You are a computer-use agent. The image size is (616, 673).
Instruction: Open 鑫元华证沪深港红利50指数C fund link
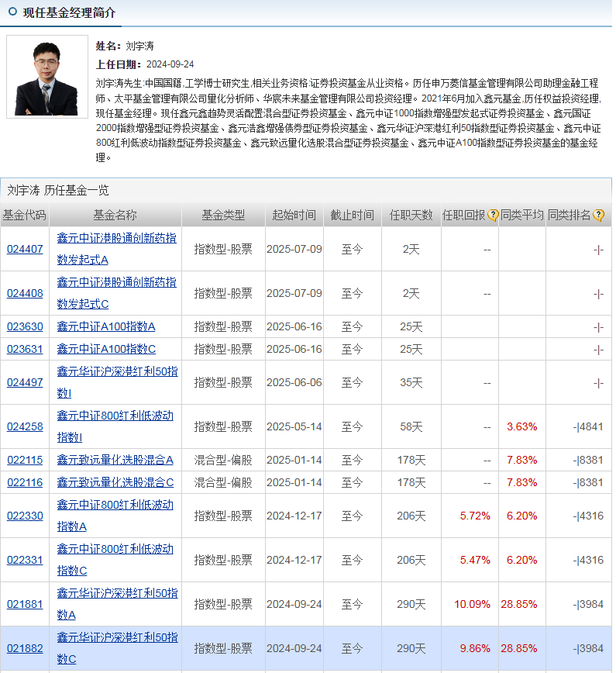pyautogui.click(x=117, y=648)
